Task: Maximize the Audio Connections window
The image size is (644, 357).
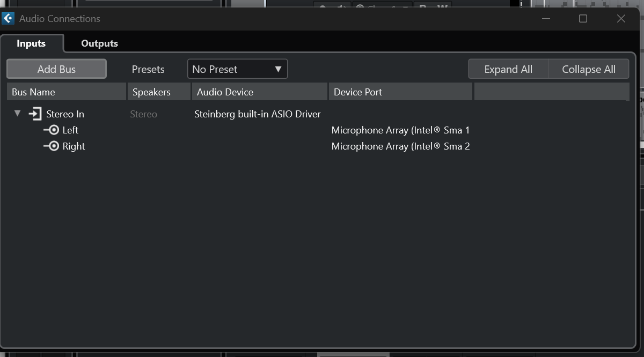Action: pos(583,19)
